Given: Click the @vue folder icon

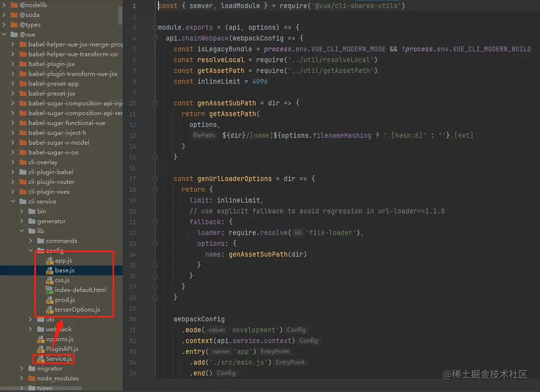Looking at the screenshot, I should [14, 34].
